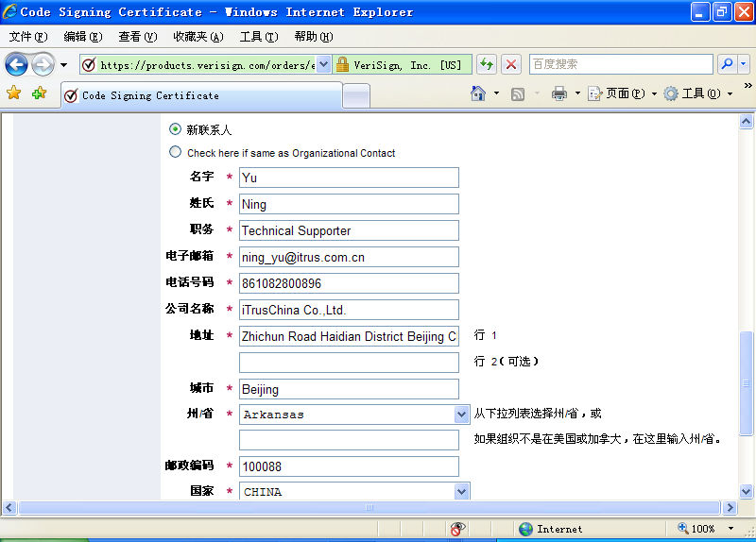Screen dimensions: 756x542
Task: Click the search magnifier icon
Action: click(726, 64)
